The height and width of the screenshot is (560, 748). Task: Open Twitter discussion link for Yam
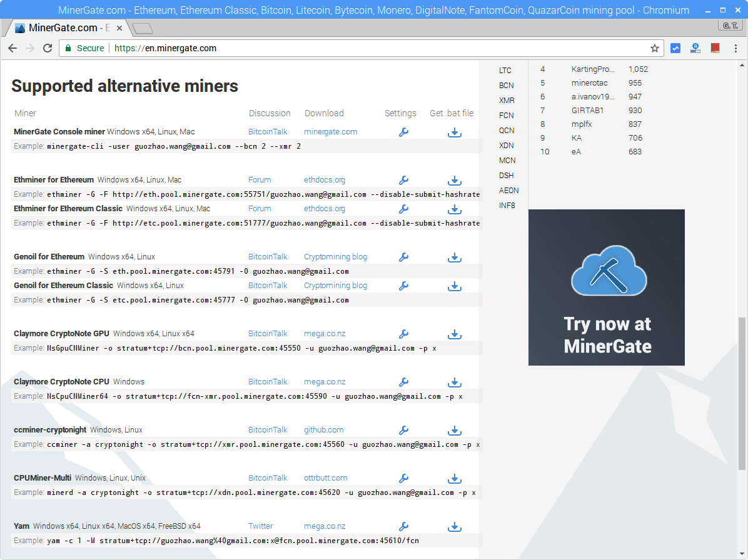coord(260,526)
